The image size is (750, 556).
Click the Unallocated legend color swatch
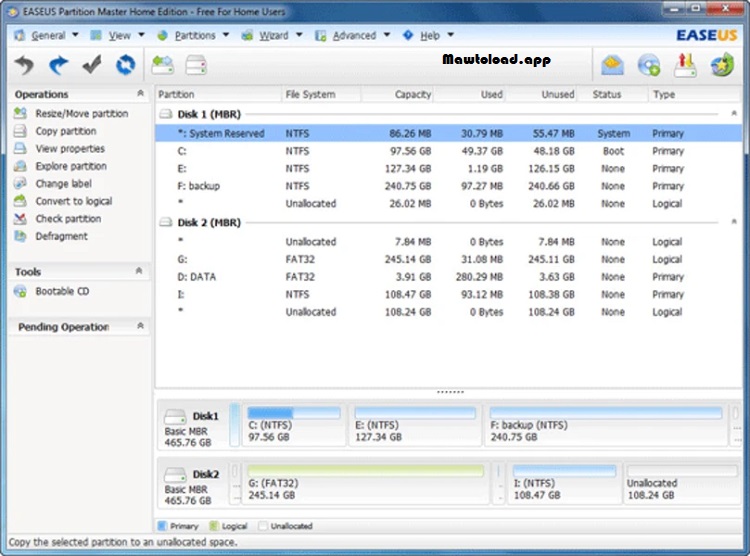pos(262,526)
